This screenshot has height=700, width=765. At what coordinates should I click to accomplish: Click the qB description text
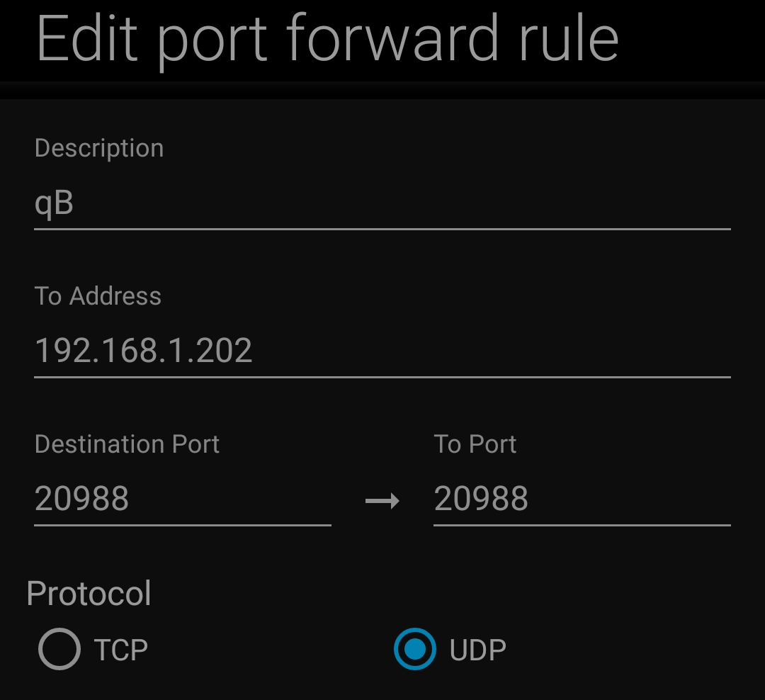click(x=54, y=204)
